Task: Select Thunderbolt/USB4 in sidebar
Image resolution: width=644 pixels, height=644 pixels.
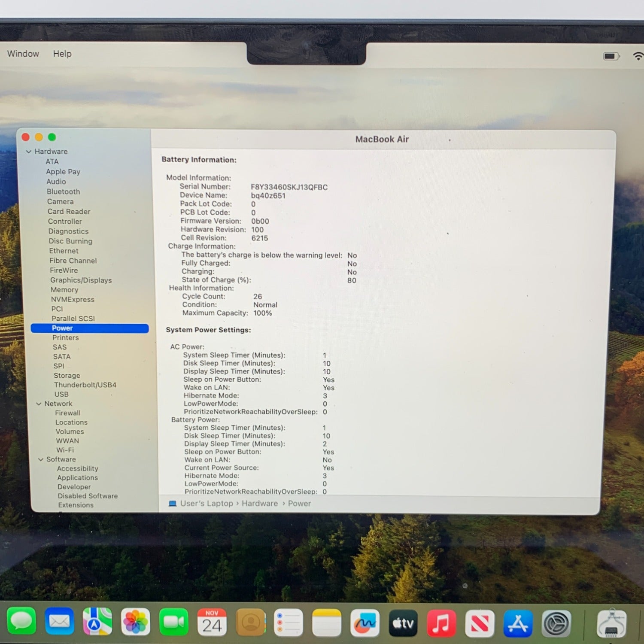Action: coord(85,385)
